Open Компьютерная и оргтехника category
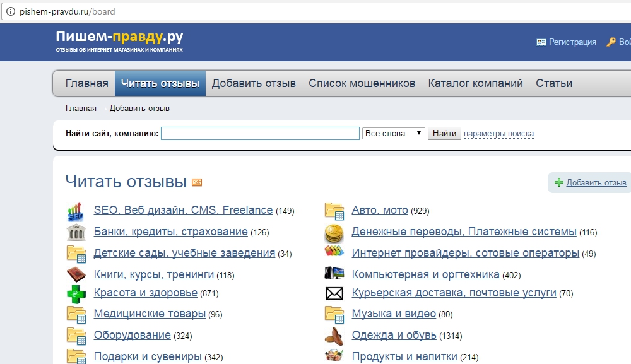 click(x=425, y=274)
